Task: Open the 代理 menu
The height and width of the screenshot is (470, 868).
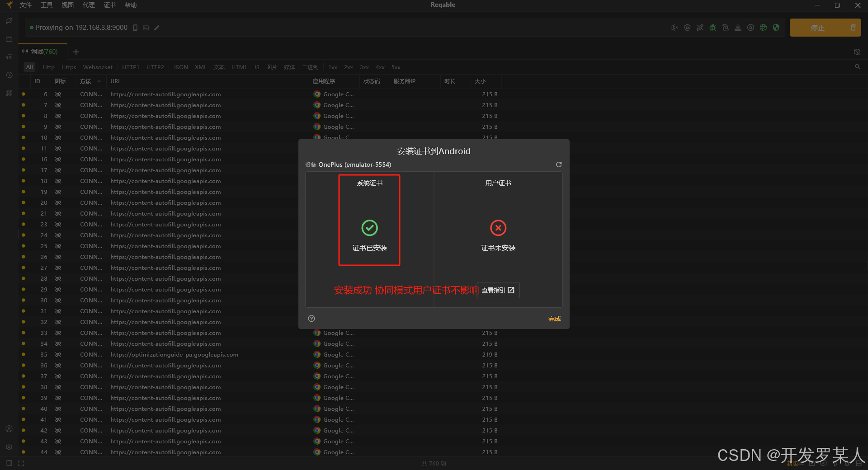Action: point(89,5)
